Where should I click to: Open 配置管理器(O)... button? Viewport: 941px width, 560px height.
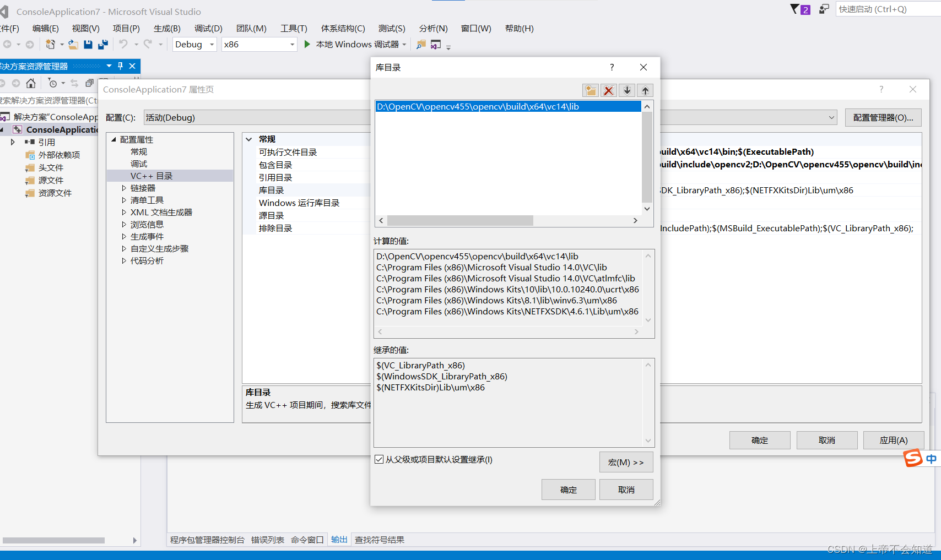tap(883, 117)
